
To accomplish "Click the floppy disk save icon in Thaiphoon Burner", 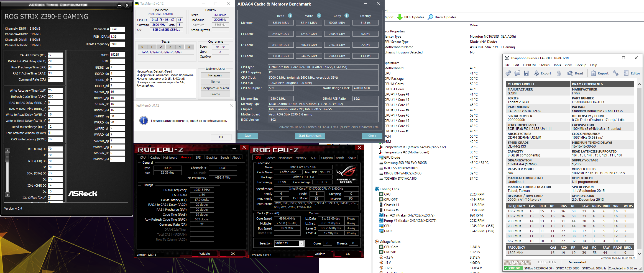I will pos(526,73).
